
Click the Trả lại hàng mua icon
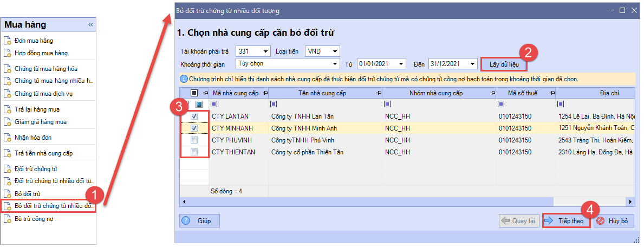click(x=7, y=109)
